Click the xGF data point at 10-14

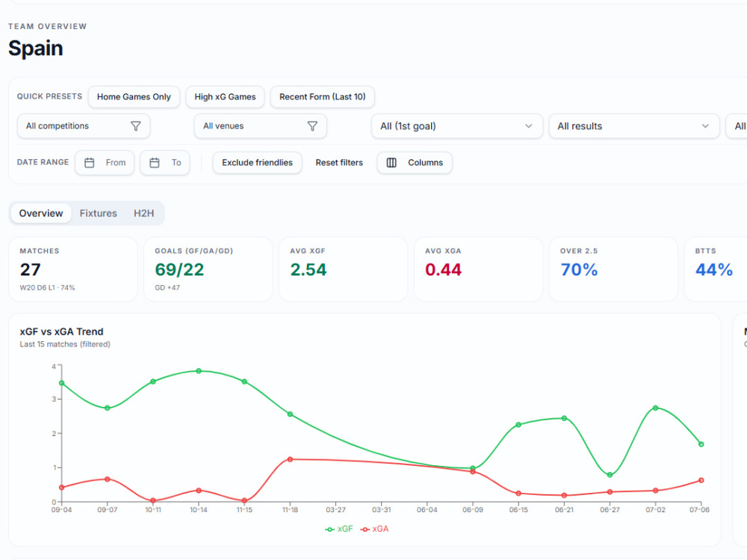(199, 371)
